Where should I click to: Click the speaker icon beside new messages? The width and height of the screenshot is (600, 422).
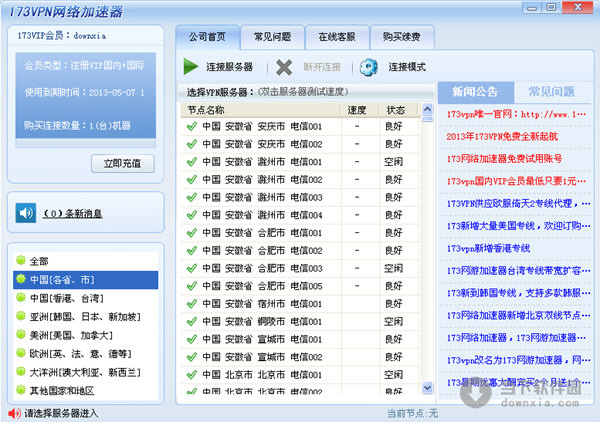pos(26,213)
